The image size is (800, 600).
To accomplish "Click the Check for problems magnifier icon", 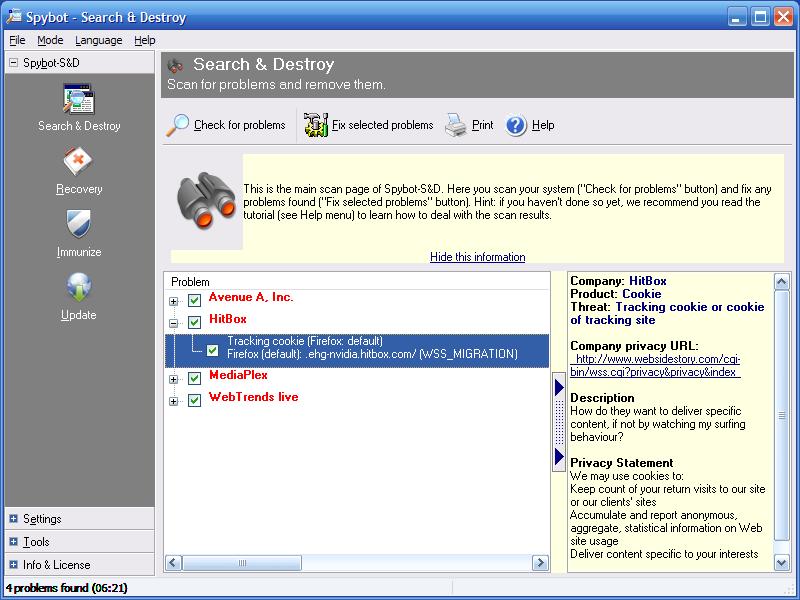I will click(x=177, y=125).
